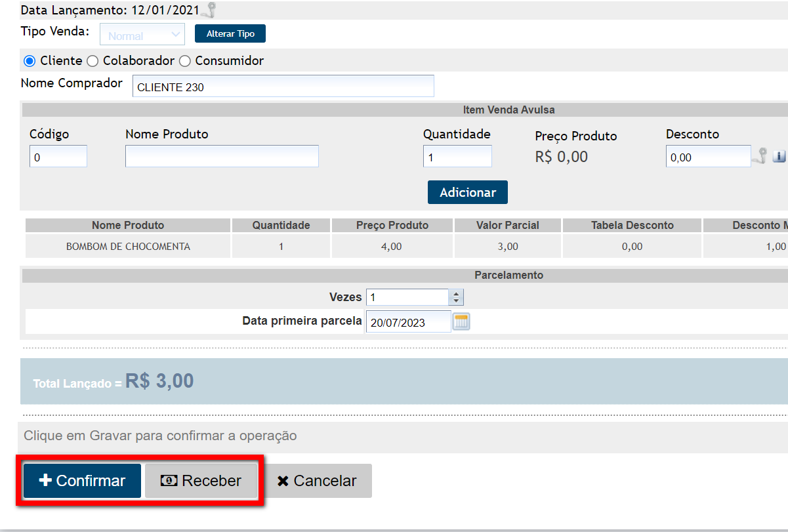The image size is (788, 532).
Task: Open the Tipo Venda dropdown
Action: pyautogui.click(x=142, y=34)
